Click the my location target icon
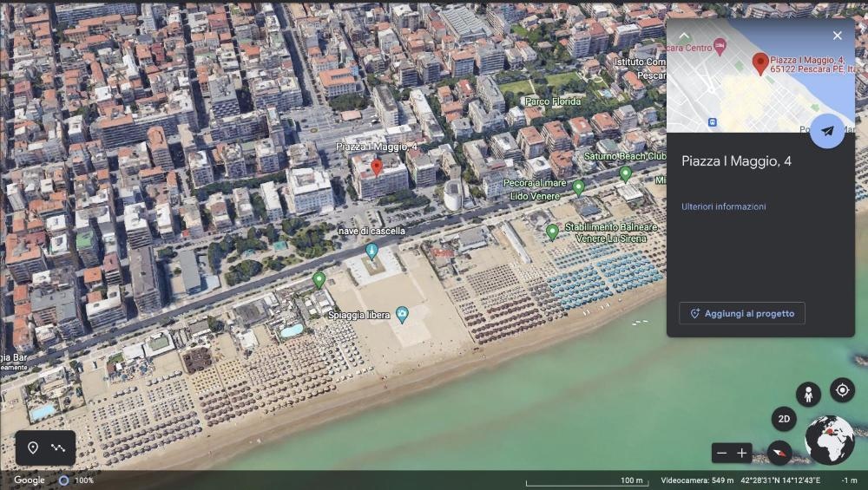Screen dimensions: 868x490 pyautogui.click(x=842, y=390)
